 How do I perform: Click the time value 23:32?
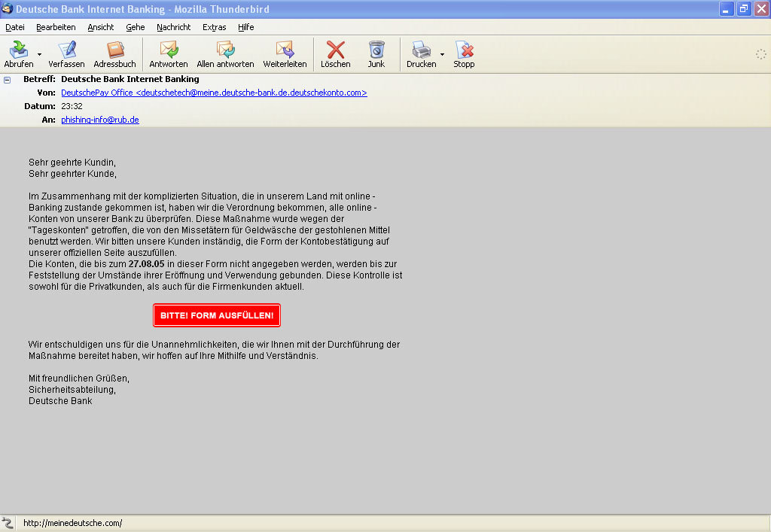[72, 106]
